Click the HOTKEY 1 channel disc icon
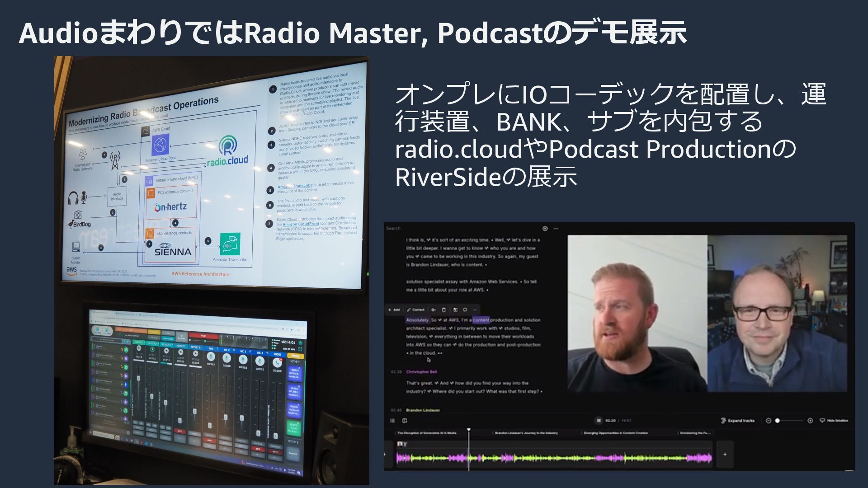 [181, 352]
